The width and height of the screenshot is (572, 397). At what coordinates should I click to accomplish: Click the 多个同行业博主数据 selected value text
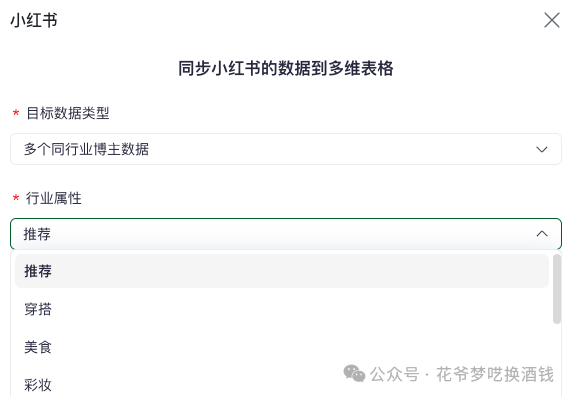(86, 149)
